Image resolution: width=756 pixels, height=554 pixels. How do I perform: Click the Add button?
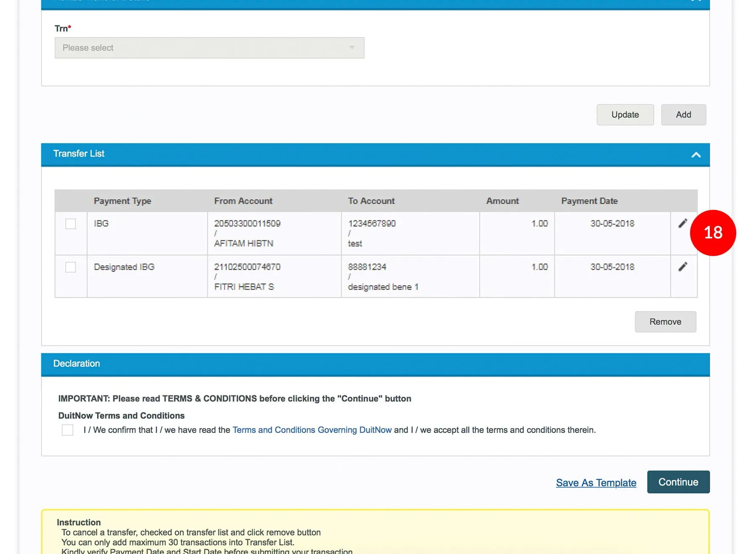click(x=683, y=115)
